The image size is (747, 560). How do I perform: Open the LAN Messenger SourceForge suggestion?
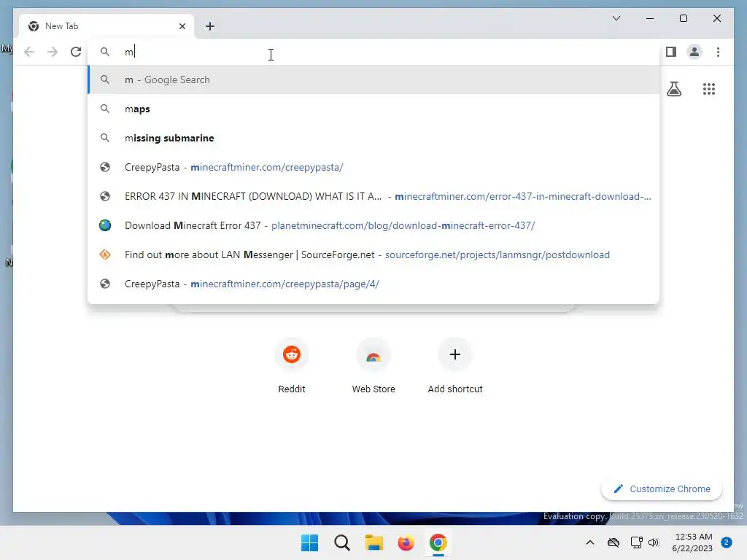[373, 254]
